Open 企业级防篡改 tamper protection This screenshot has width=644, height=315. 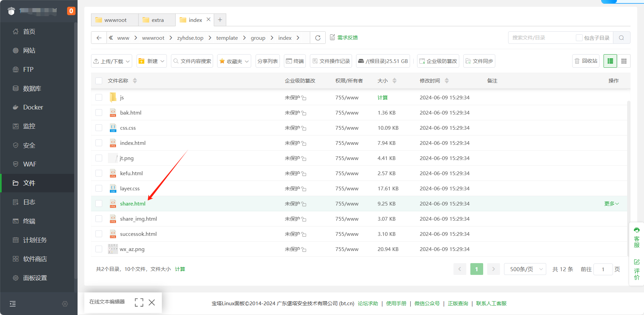click(438, 61)
